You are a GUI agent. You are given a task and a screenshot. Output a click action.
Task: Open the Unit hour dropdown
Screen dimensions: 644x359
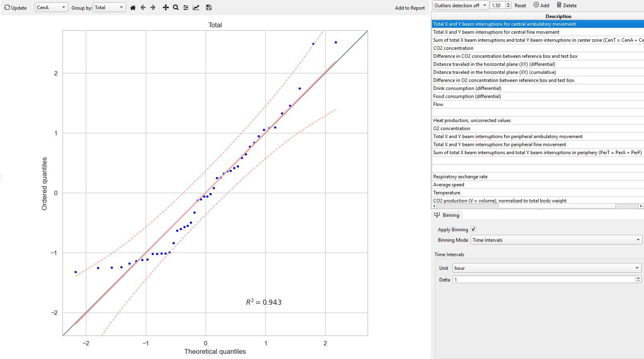point(547,268)
